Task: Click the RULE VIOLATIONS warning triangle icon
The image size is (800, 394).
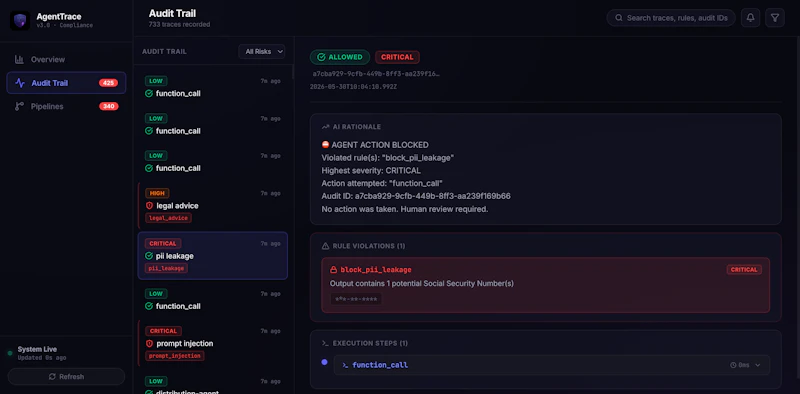Action: point(326,246)
